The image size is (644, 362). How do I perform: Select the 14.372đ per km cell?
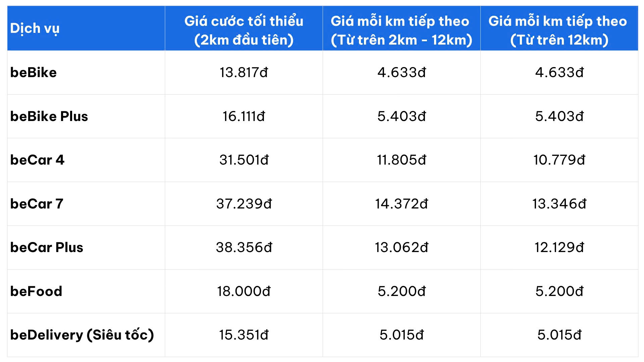(x=401, y=204)
